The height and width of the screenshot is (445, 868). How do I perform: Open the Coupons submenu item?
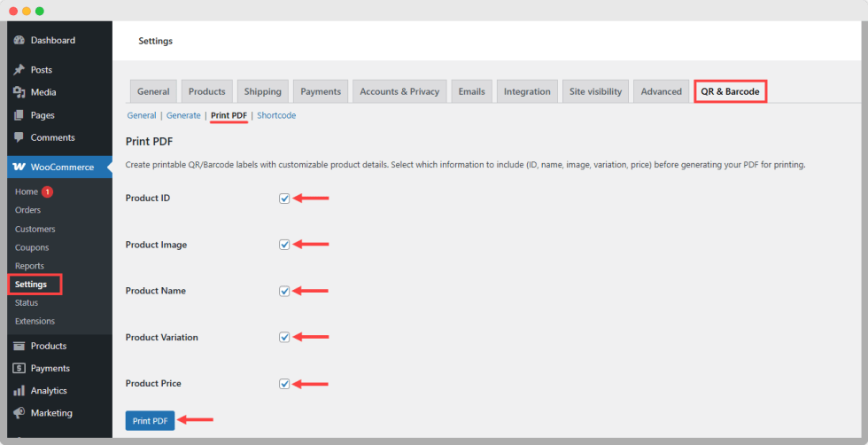click(x=32, y=247)
